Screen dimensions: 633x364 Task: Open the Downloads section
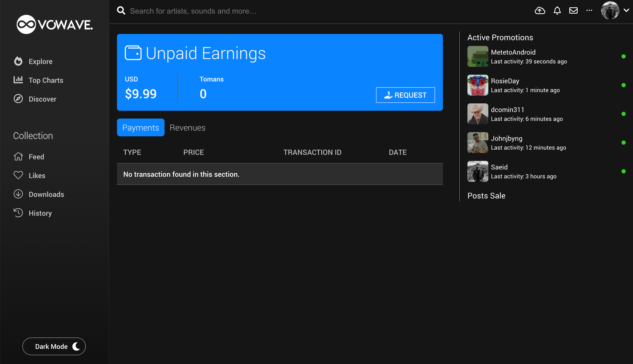46,194
